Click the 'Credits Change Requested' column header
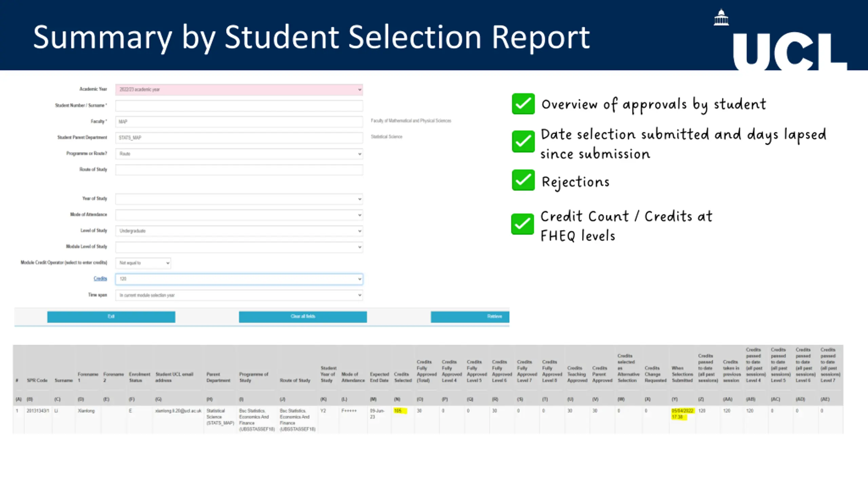Image resolution: width=868 pixels, height=488 pixels. tap(655, 374)
